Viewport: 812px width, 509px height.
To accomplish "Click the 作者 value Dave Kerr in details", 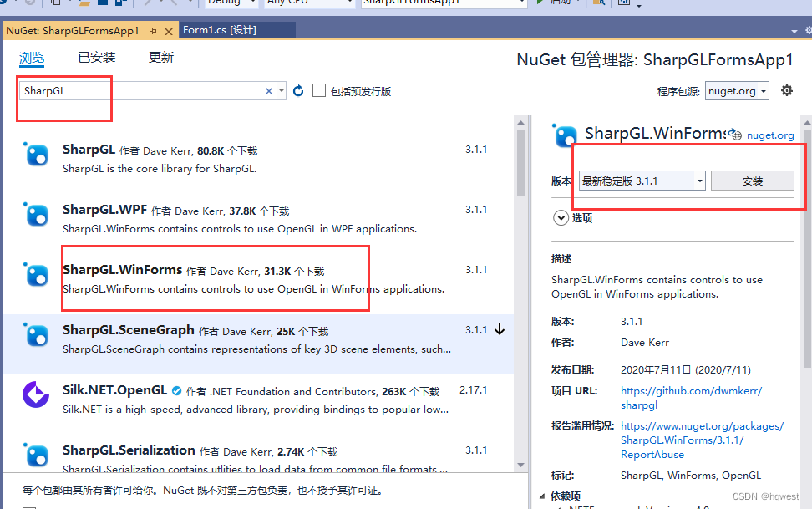I will (x=645, y=342).
